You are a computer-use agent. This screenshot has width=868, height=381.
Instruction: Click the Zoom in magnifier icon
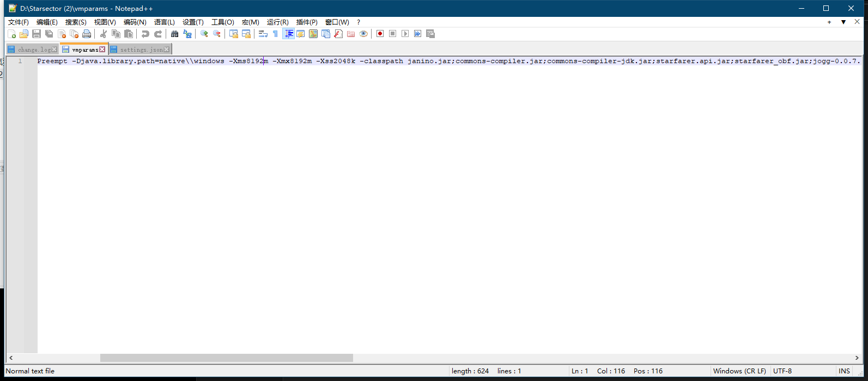tap(204, 34)
